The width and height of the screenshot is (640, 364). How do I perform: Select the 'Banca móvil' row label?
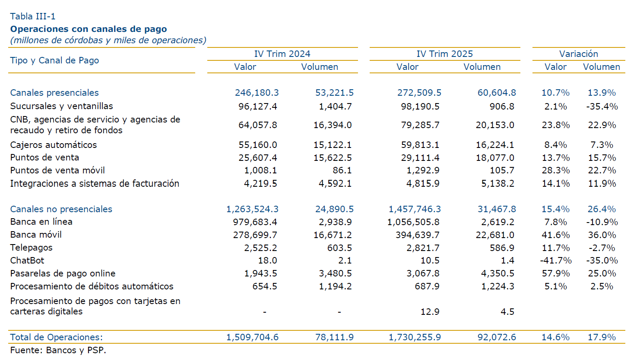(36, 235)
